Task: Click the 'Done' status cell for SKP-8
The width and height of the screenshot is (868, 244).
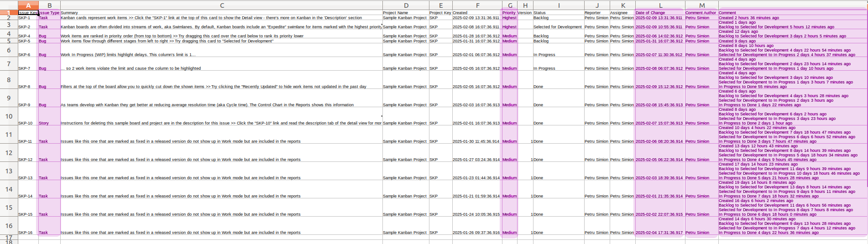Action: click(x=558, y=80)
